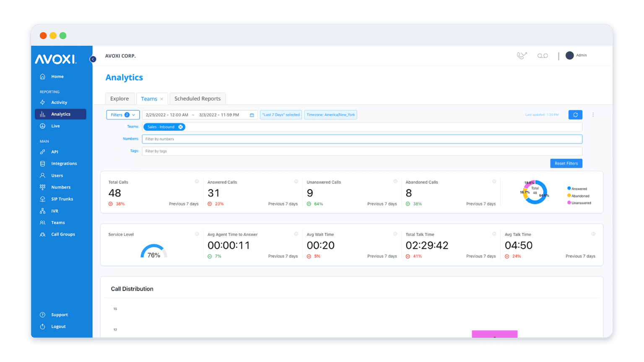Image resolution: width=644 pixels, height=362 pixels.
Task: Open the Scheduled Reports tab
Action: tap(197, 98)
